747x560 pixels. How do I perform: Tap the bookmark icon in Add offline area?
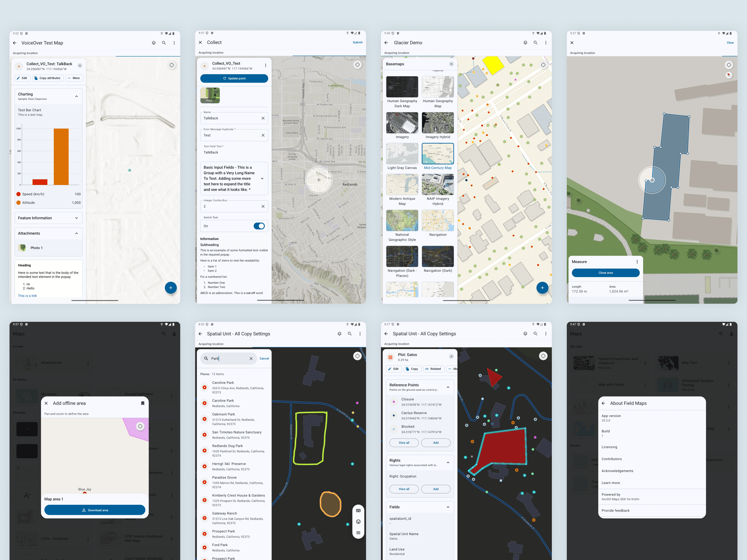tap(142, 403)
